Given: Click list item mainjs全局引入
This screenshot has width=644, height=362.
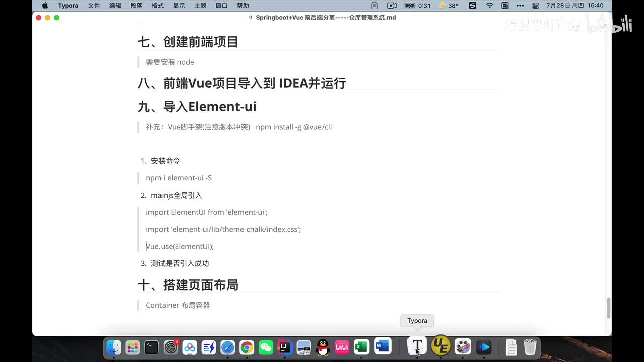Looking at the screenshot, I should (177, 195).
